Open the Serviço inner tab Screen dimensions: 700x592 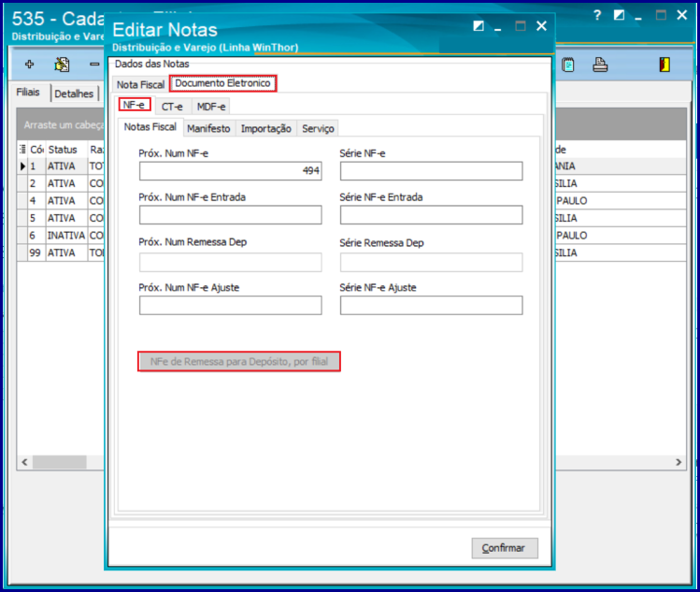pos(318,129)
